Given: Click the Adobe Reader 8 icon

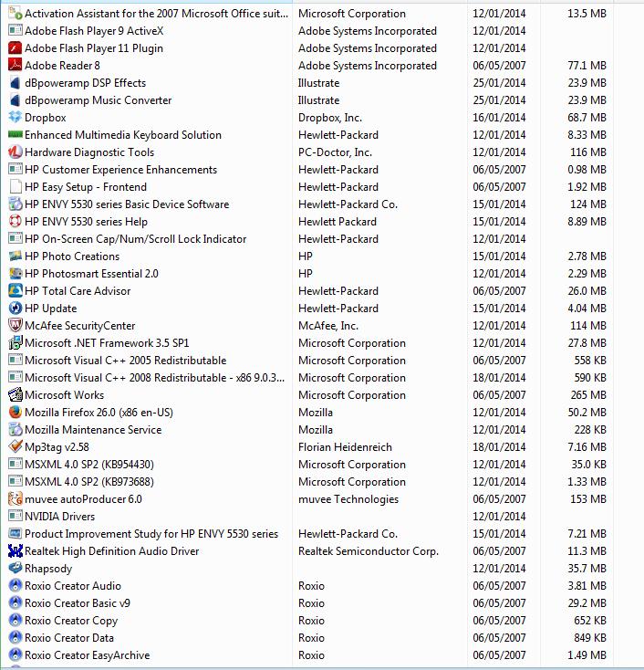Looking at the screenshot, I should coord(16,66).
